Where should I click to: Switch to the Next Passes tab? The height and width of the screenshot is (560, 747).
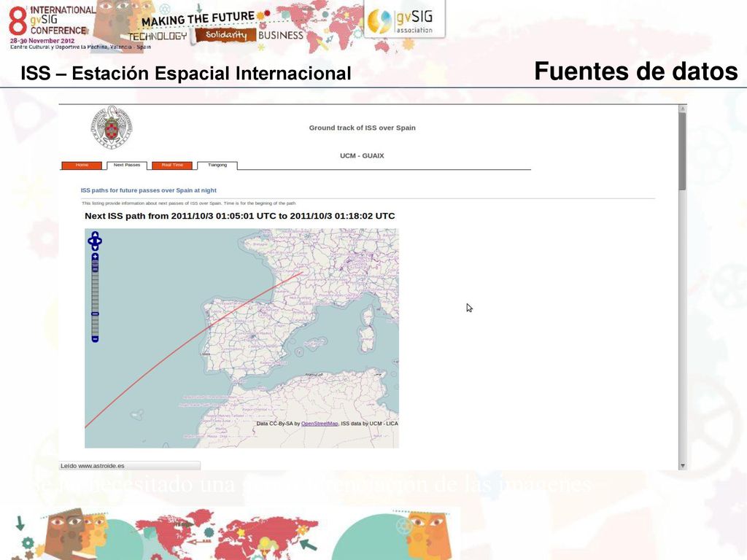click(127, 166)
